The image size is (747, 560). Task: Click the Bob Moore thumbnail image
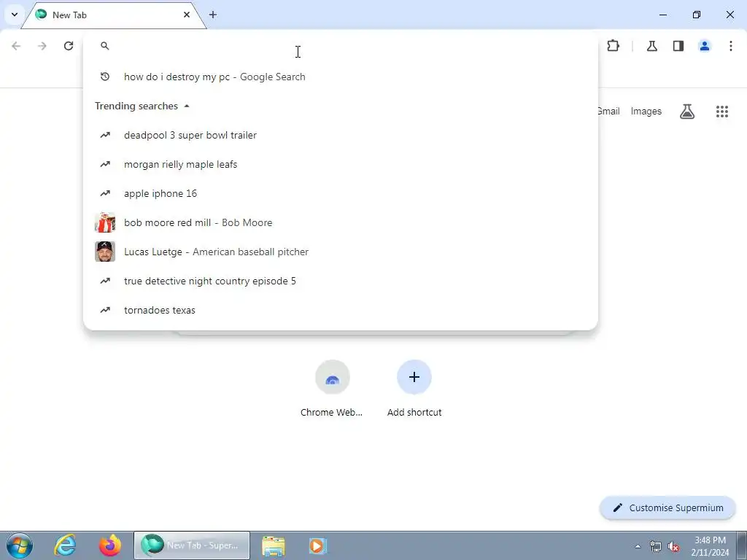click(x=105, y=222)
